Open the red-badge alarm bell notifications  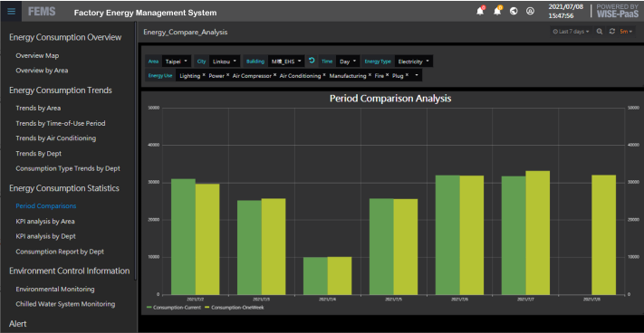(480, 11)
